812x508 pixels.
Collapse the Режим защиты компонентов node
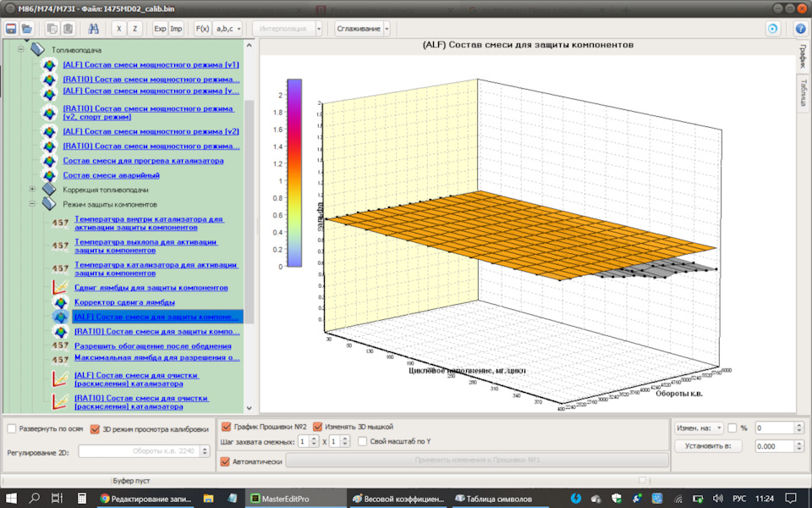pyautogui.click(x=32, y=204)
